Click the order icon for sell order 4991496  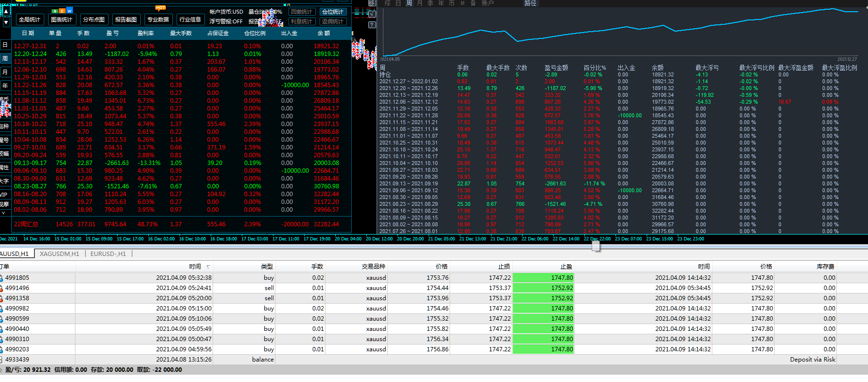click(x=1, y=288)
